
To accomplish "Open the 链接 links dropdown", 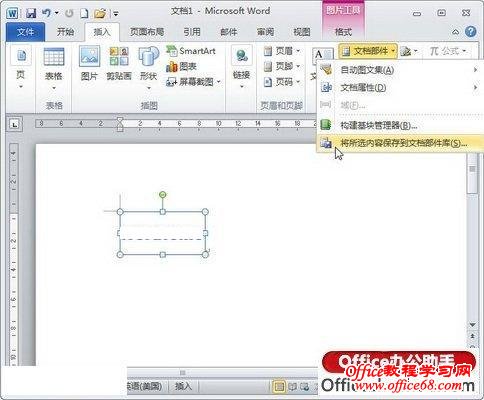I will pyautogui.click(x=241, y=68).
